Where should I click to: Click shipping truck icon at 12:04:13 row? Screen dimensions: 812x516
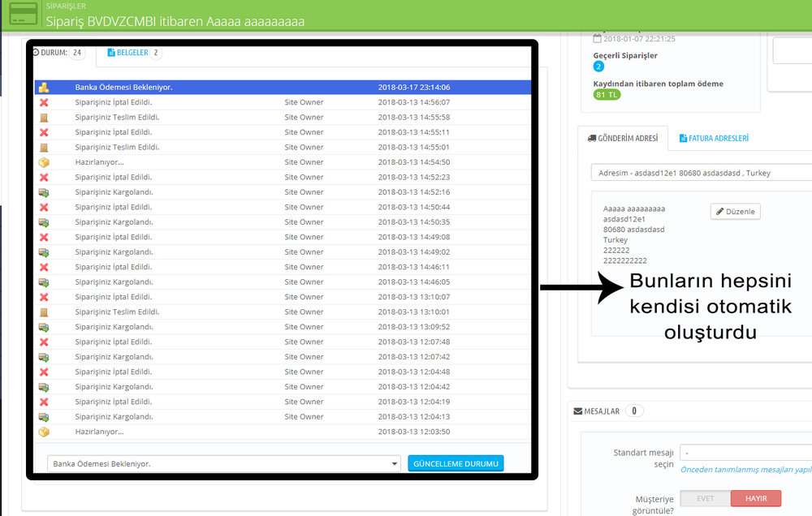(x=44, y=417)
